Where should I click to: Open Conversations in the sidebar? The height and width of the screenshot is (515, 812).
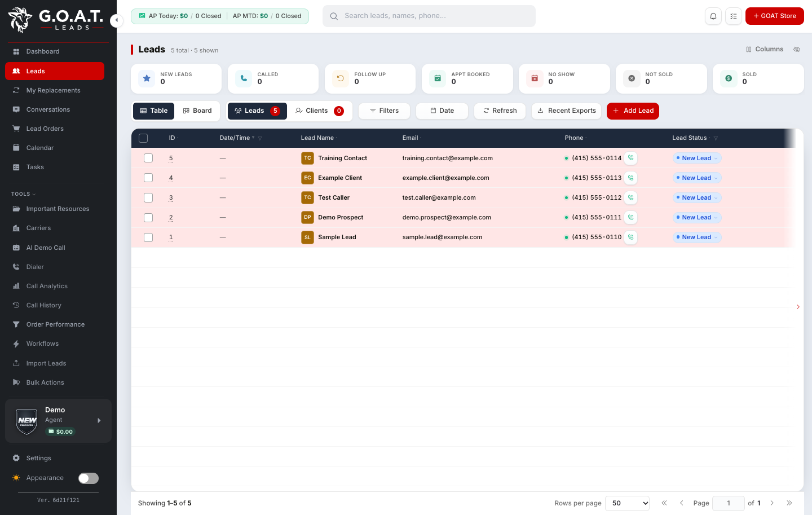(55, 109)
